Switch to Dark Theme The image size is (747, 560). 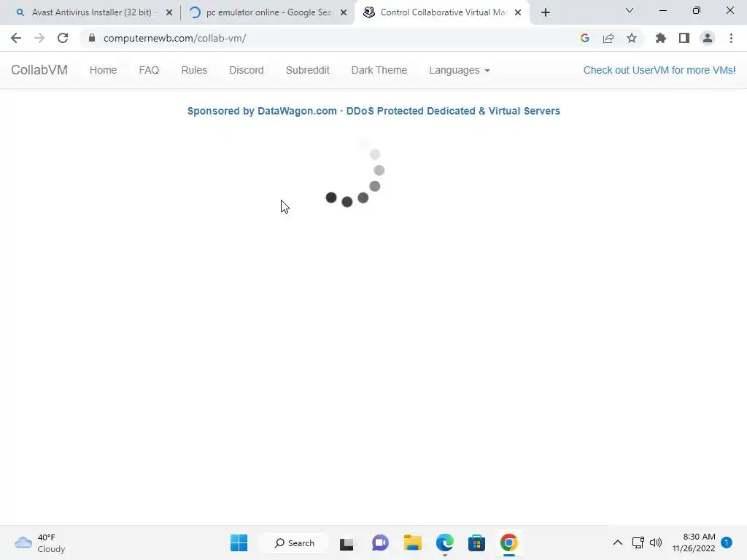379,70
